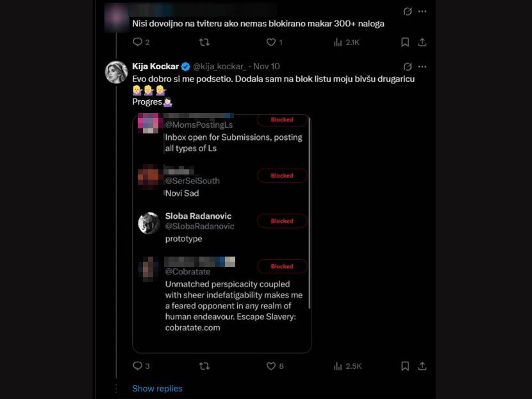The image size is (532, 399).
Task: Bookmark Kija Kockar's tweet
Action: point(405,366)
